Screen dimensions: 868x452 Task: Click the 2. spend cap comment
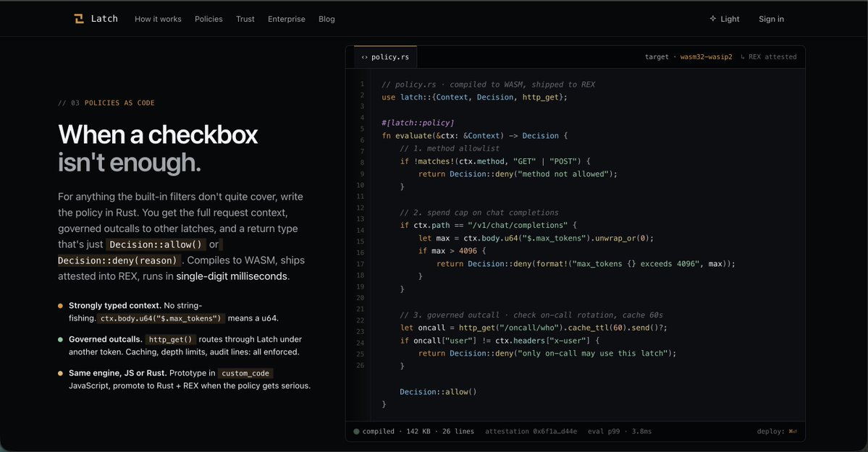coord(479,213)
